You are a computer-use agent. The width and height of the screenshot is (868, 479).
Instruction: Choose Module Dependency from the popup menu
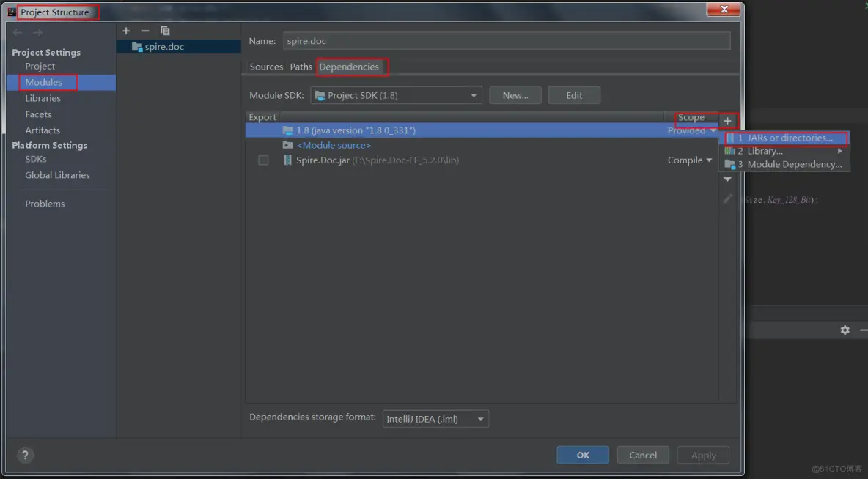coord(785,164)
